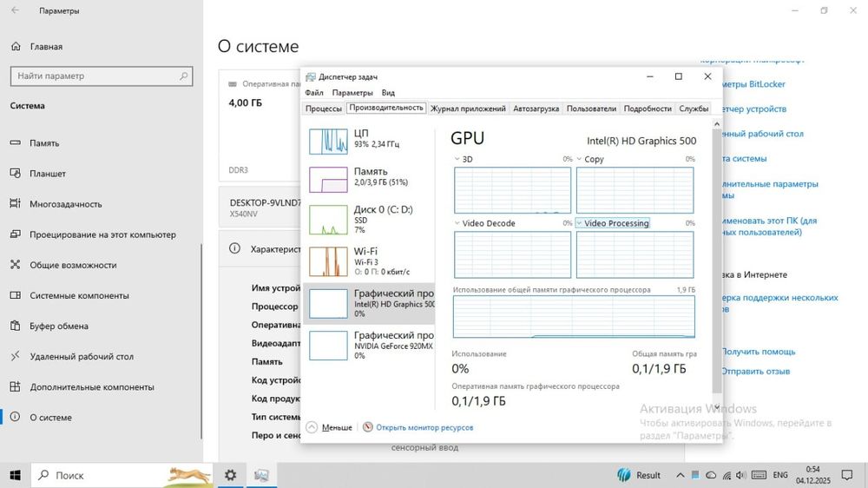
Task: Click the volume speaker tray icon
Action: pos(741,475)
